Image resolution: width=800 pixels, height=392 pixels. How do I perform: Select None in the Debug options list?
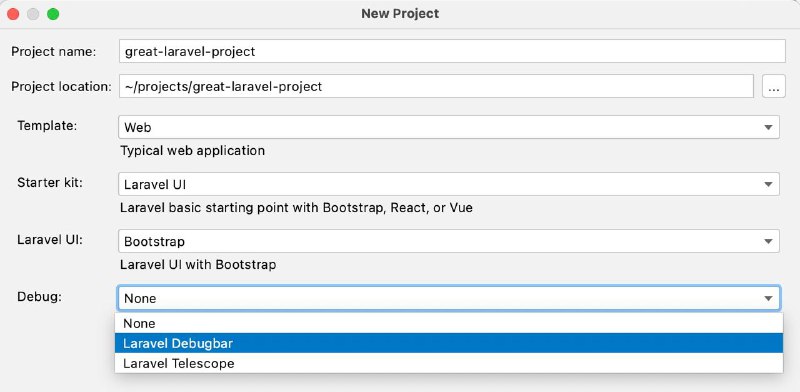click(x=449, y=323)
